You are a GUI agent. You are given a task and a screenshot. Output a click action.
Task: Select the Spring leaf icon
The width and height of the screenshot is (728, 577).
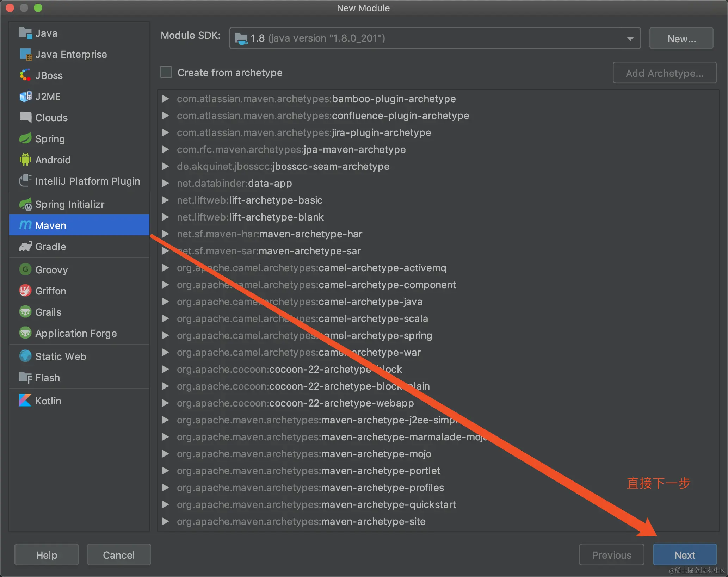pos(25,139)
